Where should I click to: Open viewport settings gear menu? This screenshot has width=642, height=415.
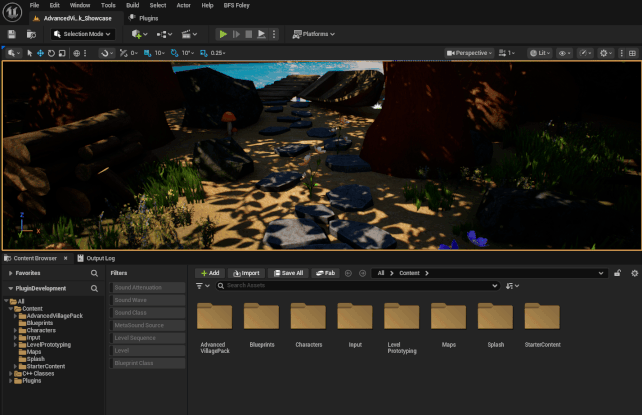[606, 53]
